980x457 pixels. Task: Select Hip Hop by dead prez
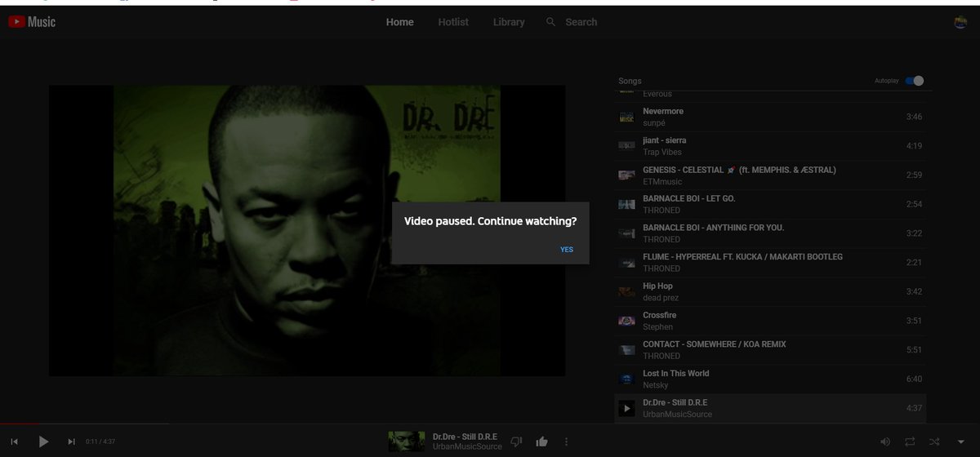(x=772, y=291)
